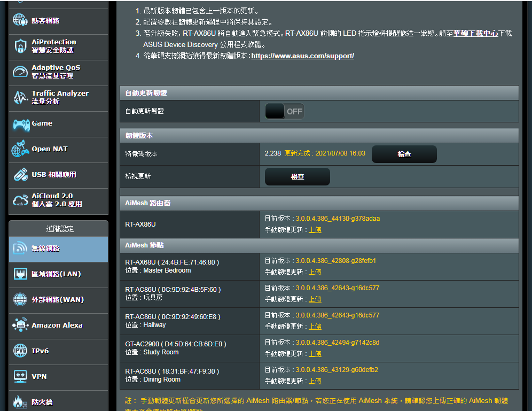Viewport: 532px width, 411px height.
Task: Click the Game controller icon
Action: pyautogui.click(x=20, y=123)
